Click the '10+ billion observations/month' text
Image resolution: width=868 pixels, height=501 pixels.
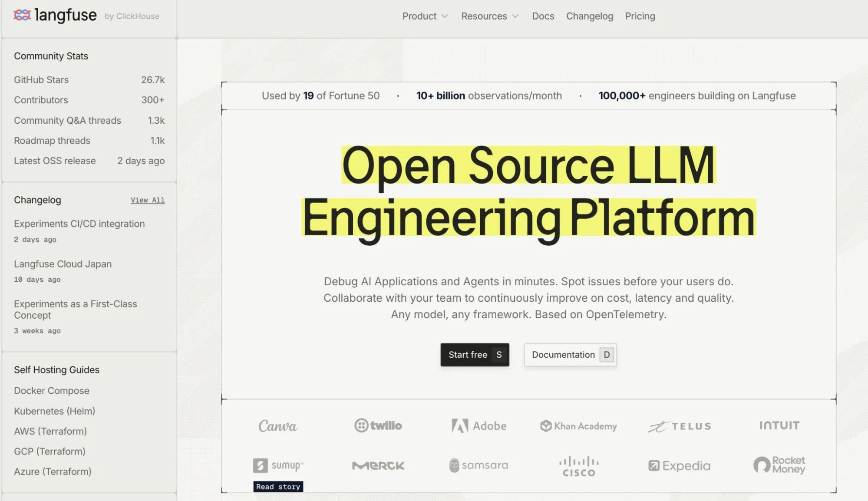click(x=489, y=96)
